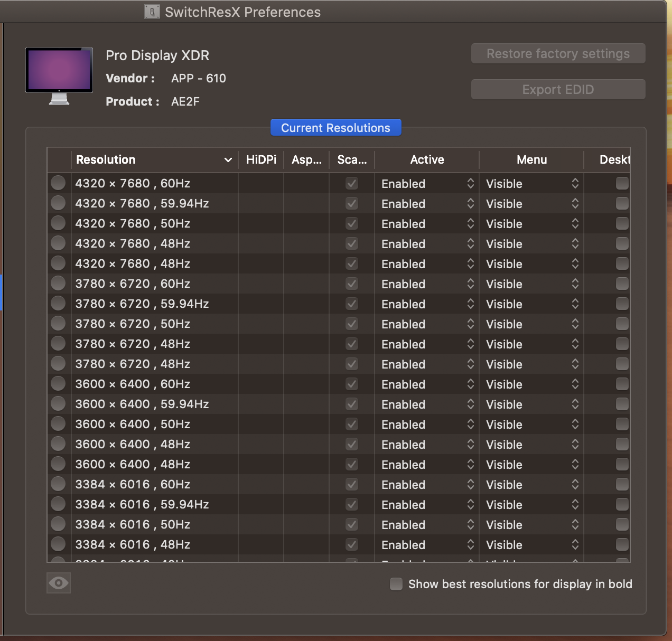The image size is (672, 641).
Task: Click the Asp... column header
Action: pyautogui.click(x=306, y=159)
